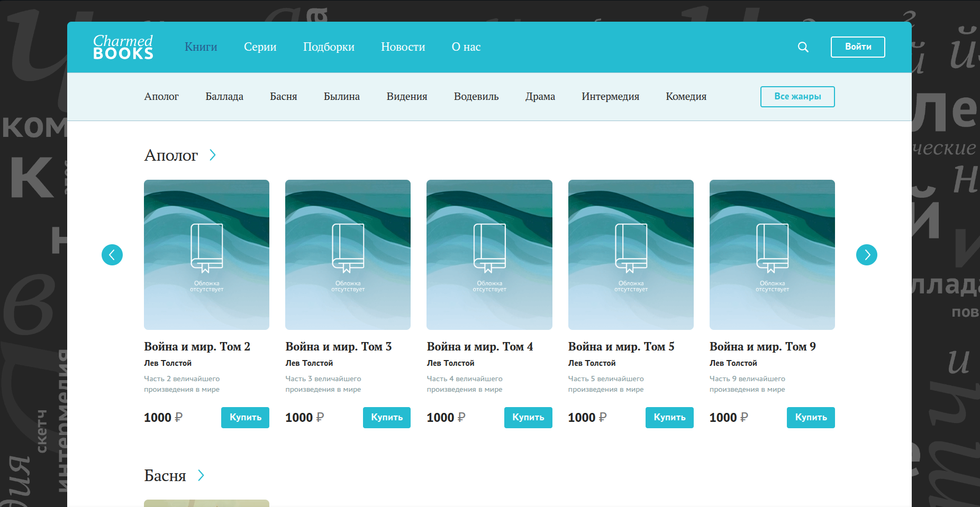Image resolution: width=980 pixels, height=507 pixels.
Task: Open the Война и мир. Том 4 cover
Action: (489, 254)
